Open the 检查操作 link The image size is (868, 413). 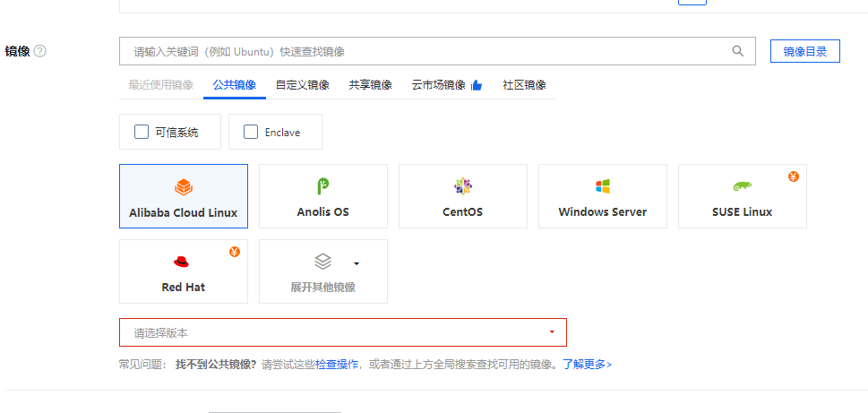pyautogui.click(x=337, y=365)
